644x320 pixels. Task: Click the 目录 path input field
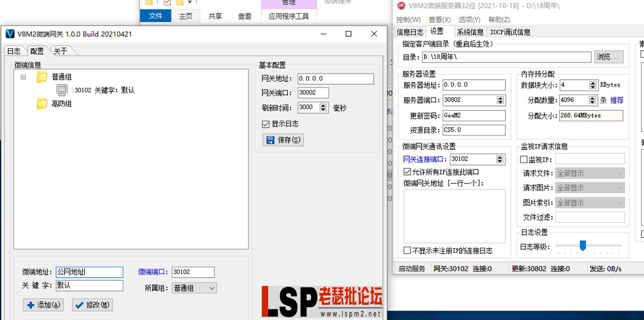(507, 57)
